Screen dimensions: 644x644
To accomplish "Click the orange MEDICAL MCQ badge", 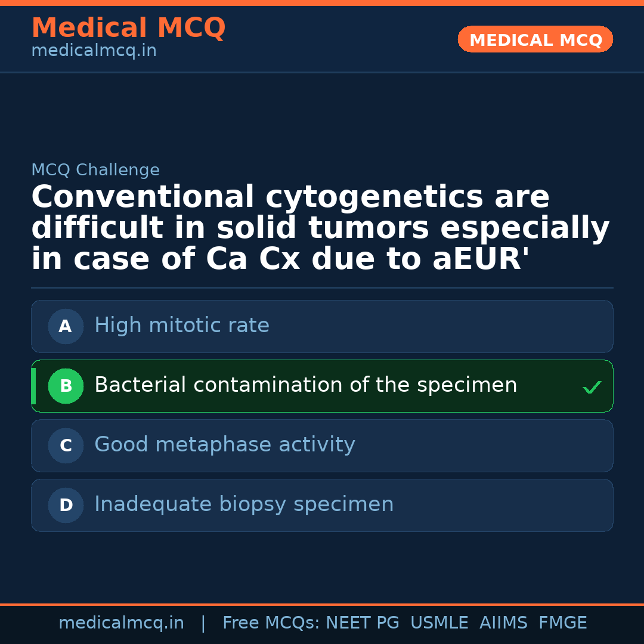I will [x=535, y=39].
